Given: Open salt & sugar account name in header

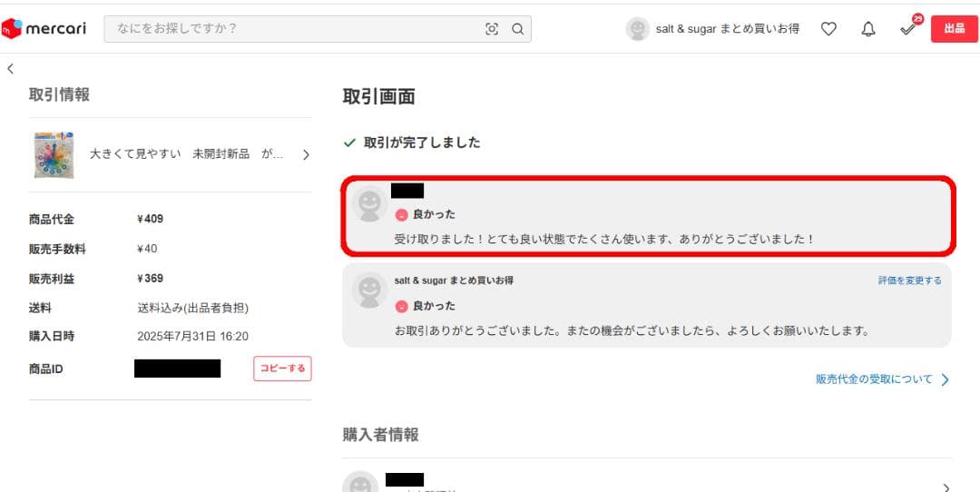Looking at the screenshot, I should click(x=728, y=29).
